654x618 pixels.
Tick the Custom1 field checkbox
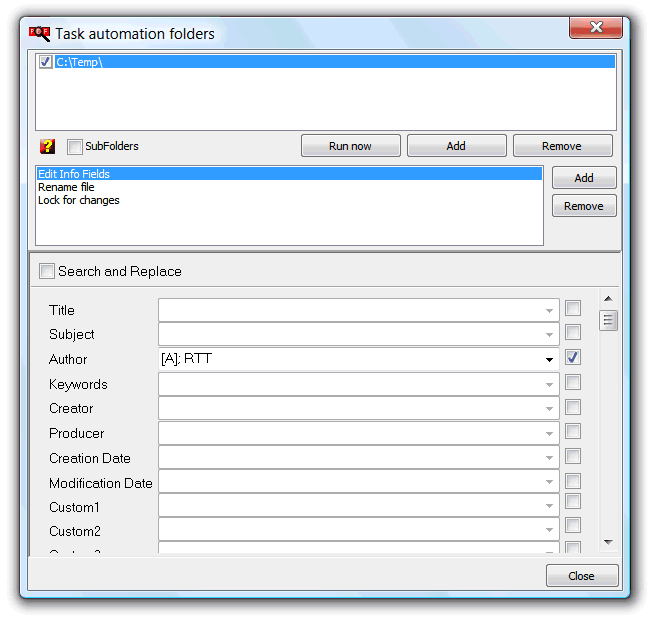pyautogui.click(x=573, y=501)
